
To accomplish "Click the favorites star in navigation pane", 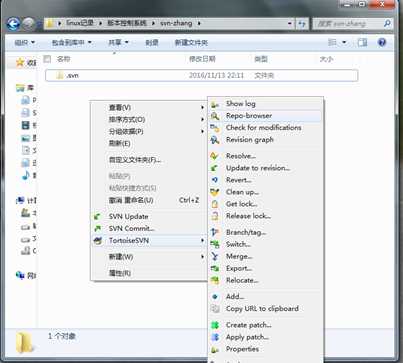I will 20,62.
